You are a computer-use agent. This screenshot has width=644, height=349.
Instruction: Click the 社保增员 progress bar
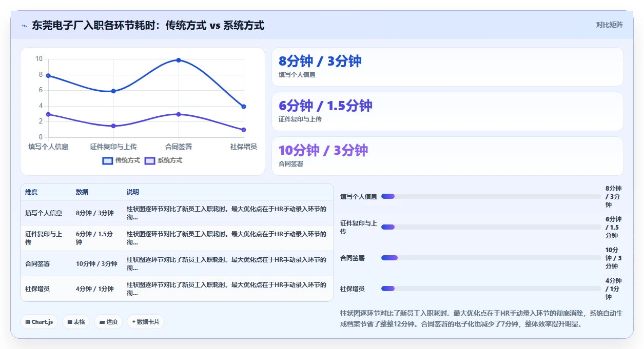[491, 289]
